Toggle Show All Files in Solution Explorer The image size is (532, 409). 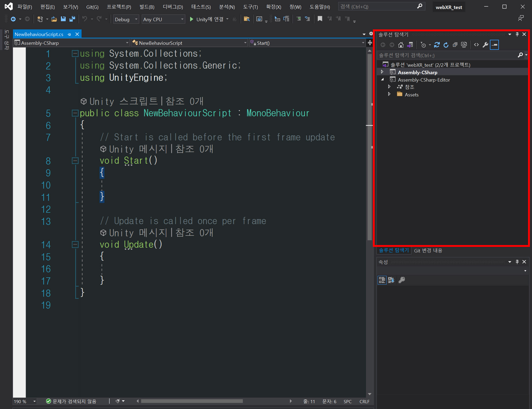(464, 45)
